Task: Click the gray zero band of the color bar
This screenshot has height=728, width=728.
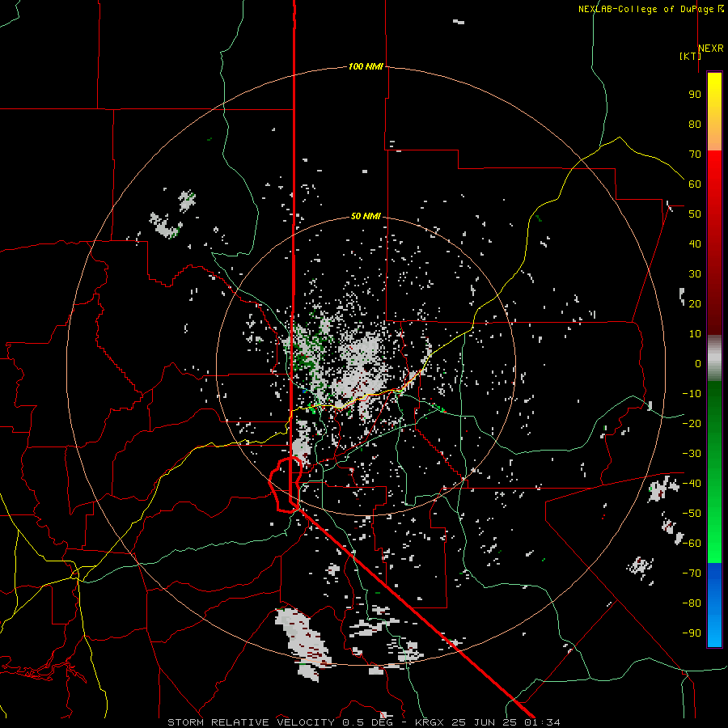Action: [x=714, y=358]
